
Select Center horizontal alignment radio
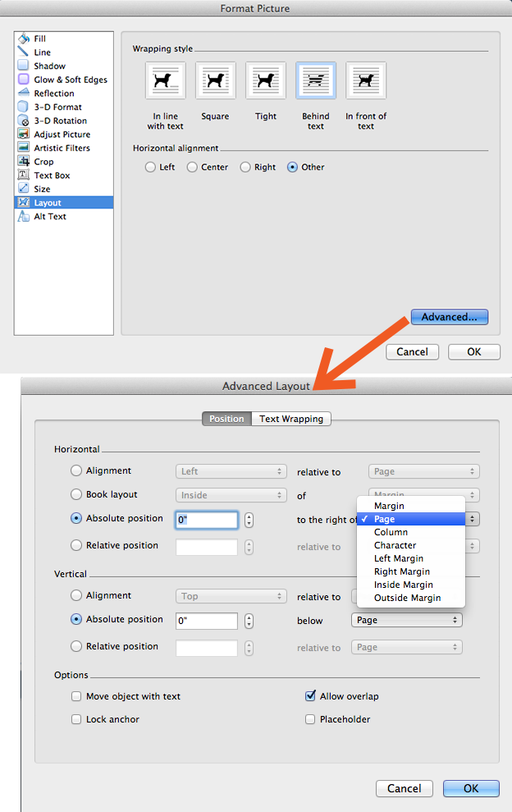coord(193,167)
